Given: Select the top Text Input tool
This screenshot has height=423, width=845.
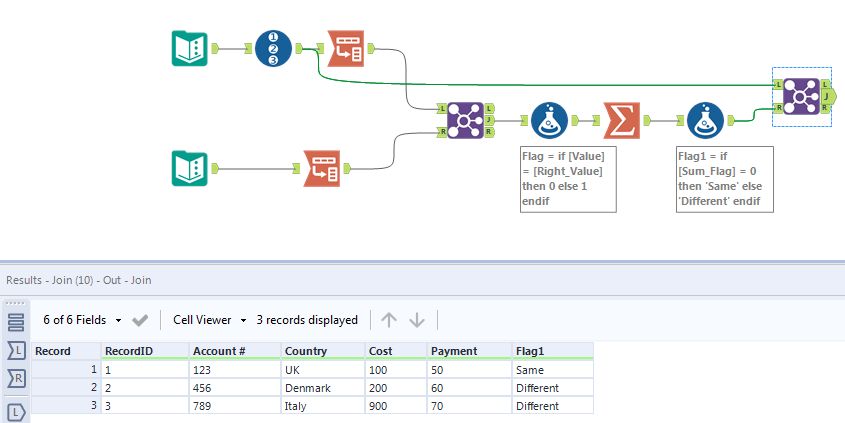Looking at the screenshot, I should (x=190, y=49).
